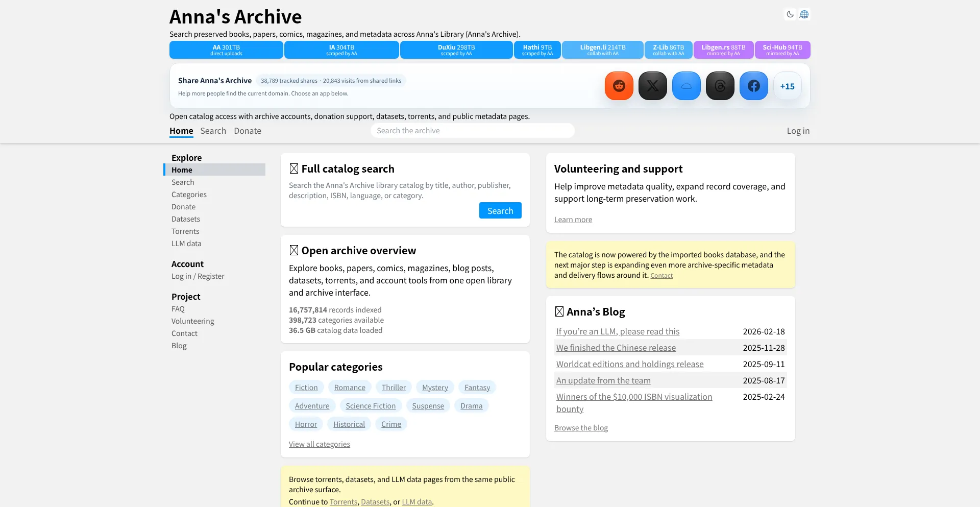Click the Z-Lib 86TB source segment
The image size is (980, 507).
click(x=669, y=50)
